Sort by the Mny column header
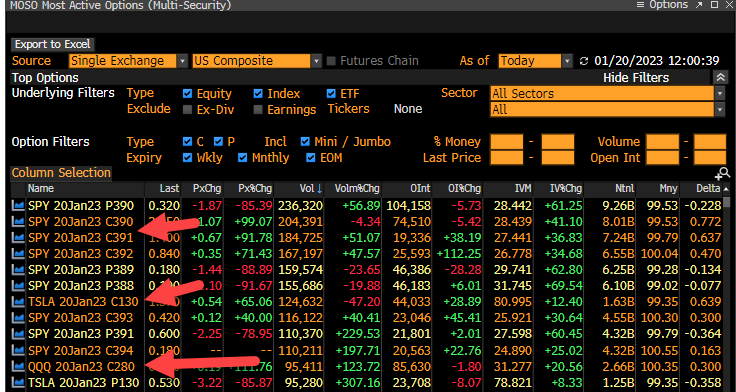Image resolution: width=736 pixels, height=392 pixels. pos(657,189)
